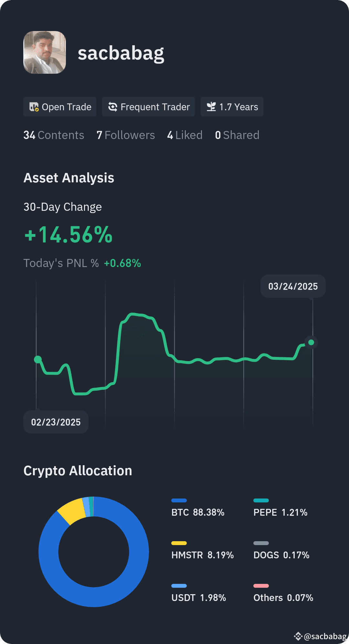This screenshot has height=644, width=349.
Task: Click the Binance logo beside @sacbabag
Action: click(x=298, y=636)
